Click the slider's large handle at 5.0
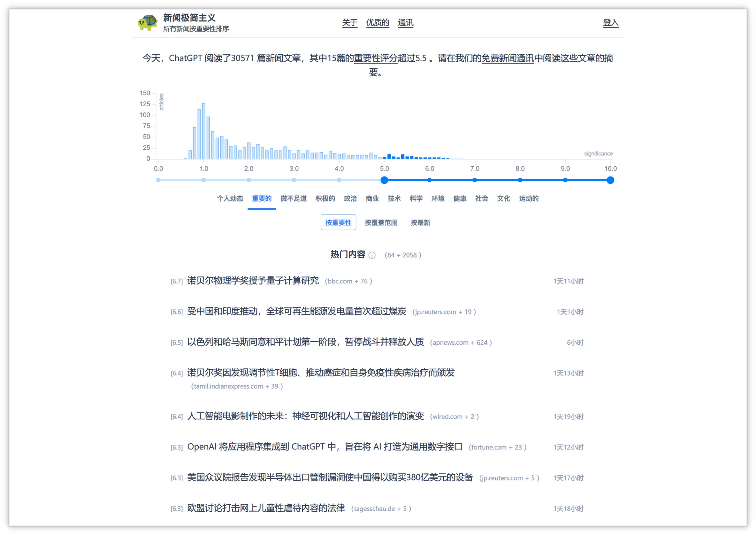 pos(384,180)
